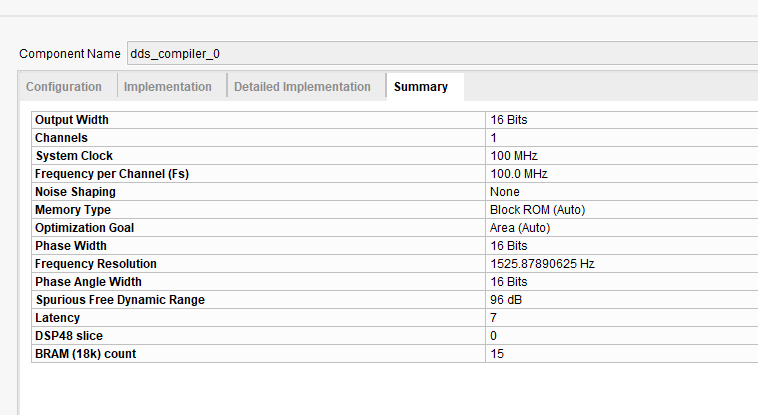Click the BRAM (18k) count label
The width and height of the screenshot is (758, 415).
tap(85, 354)
